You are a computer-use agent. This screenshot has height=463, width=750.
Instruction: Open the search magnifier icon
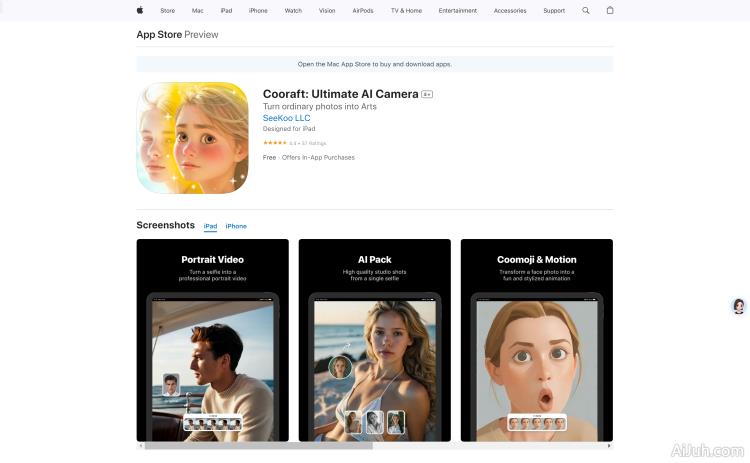(586, 10)
